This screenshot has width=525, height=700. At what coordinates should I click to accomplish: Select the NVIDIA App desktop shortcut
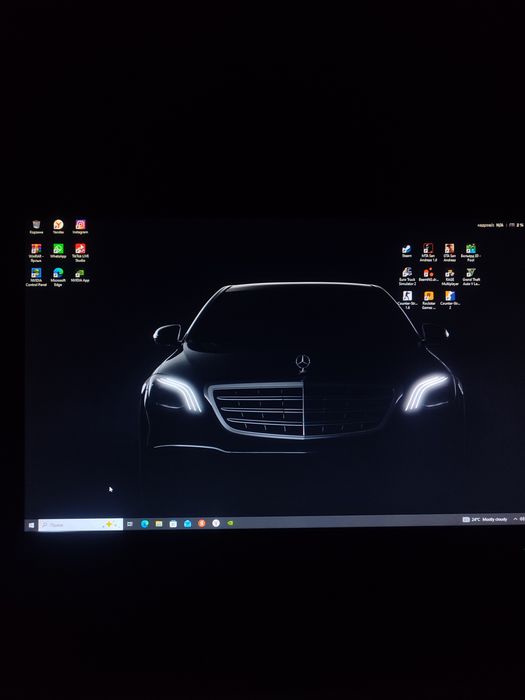click(80, 275)
